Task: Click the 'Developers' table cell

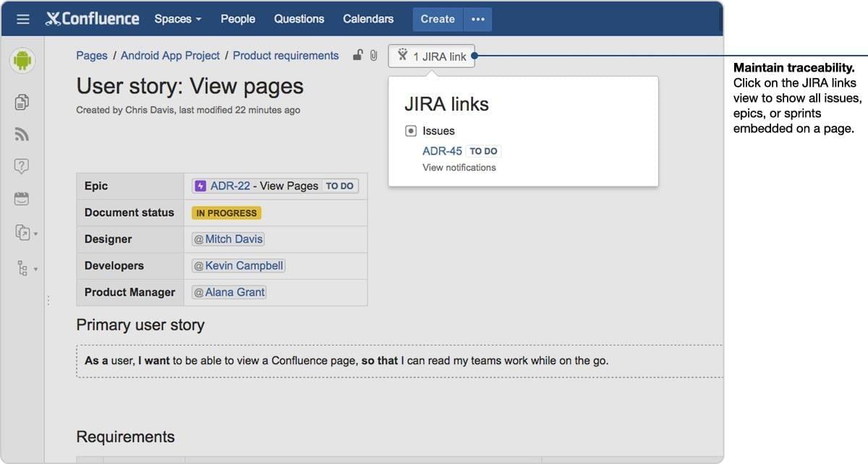Action: (130, 266)
